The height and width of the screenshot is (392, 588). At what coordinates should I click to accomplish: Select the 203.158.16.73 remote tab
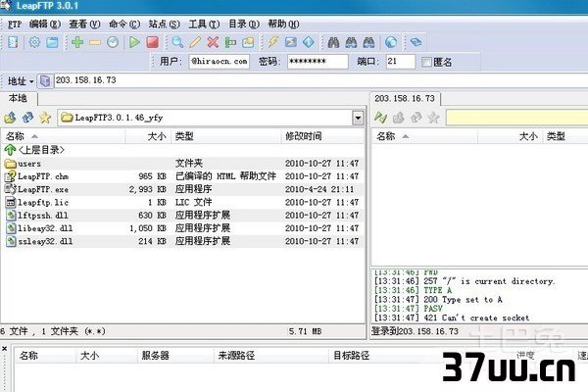coord(405,99)
